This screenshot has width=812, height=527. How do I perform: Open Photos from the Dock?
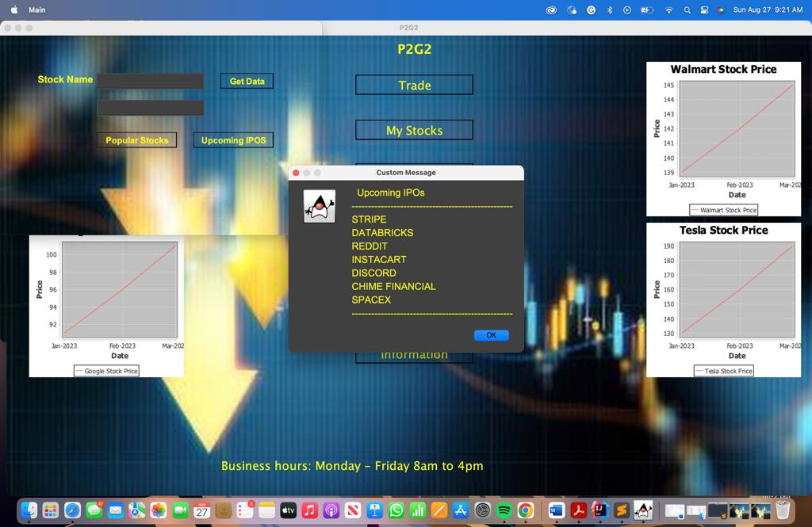point(159,511)
